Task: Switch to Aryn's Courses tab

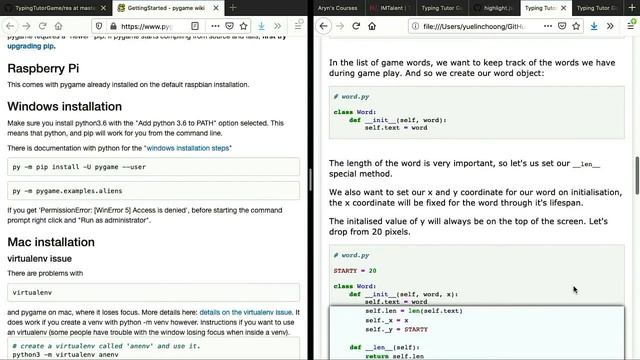Action: click(x=338, y=8)
